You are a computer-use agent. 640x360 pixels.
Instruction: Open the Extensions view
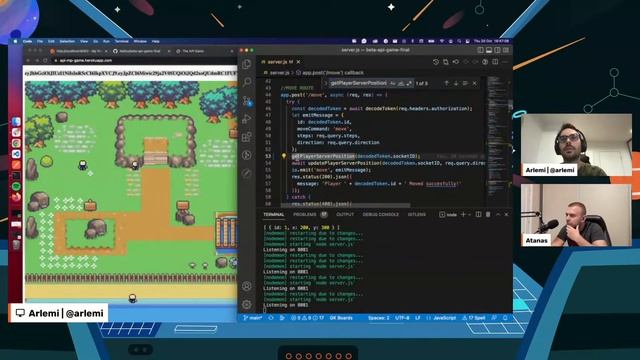247,137
